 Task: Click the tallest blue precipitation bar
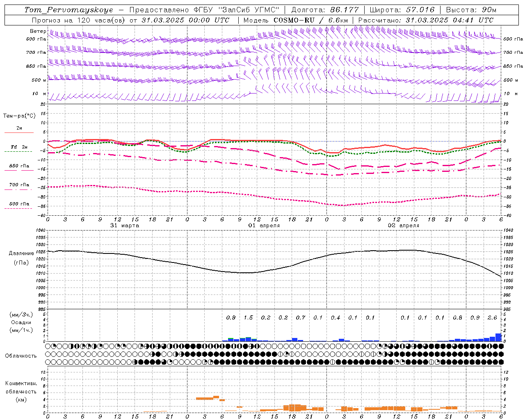[x=498, y=337]
